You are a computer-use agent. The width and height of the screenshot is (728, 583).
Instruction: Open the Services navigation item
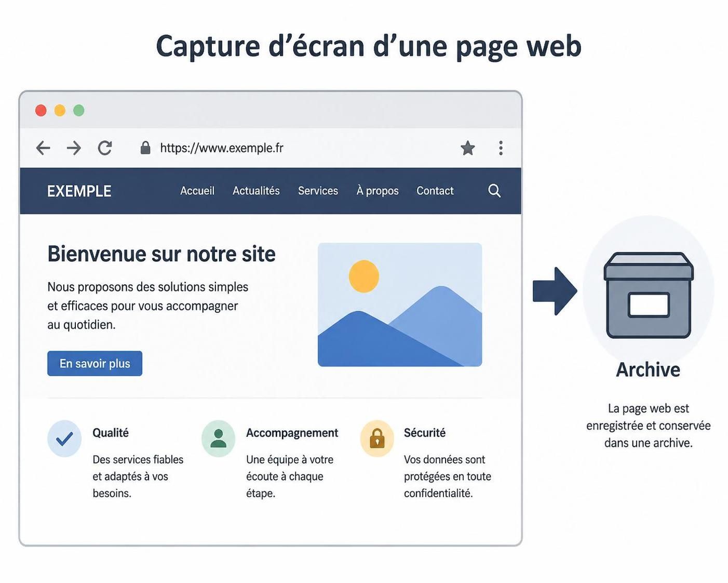pyautogui.click(x=318, y=191)
